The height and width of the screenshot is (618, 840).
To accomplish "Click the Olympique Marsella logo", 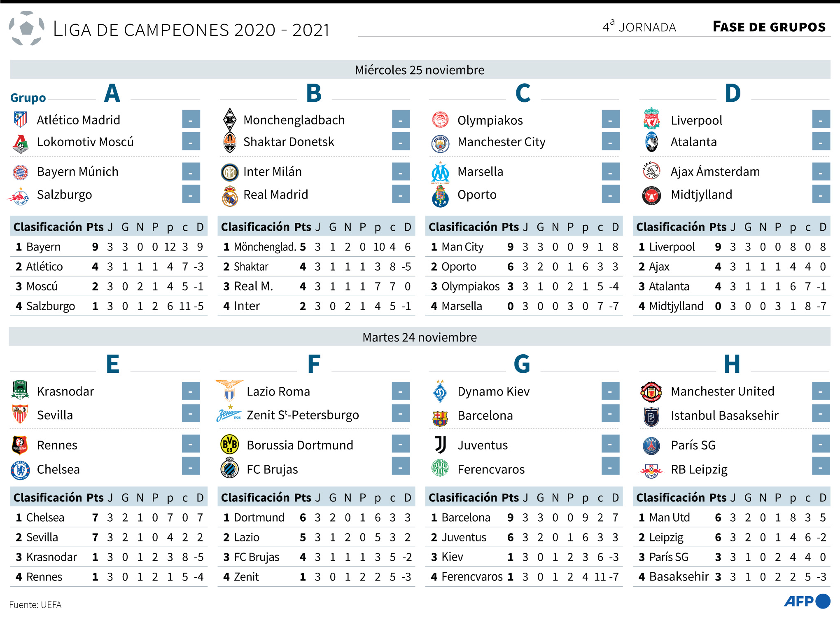I will 441,173.
